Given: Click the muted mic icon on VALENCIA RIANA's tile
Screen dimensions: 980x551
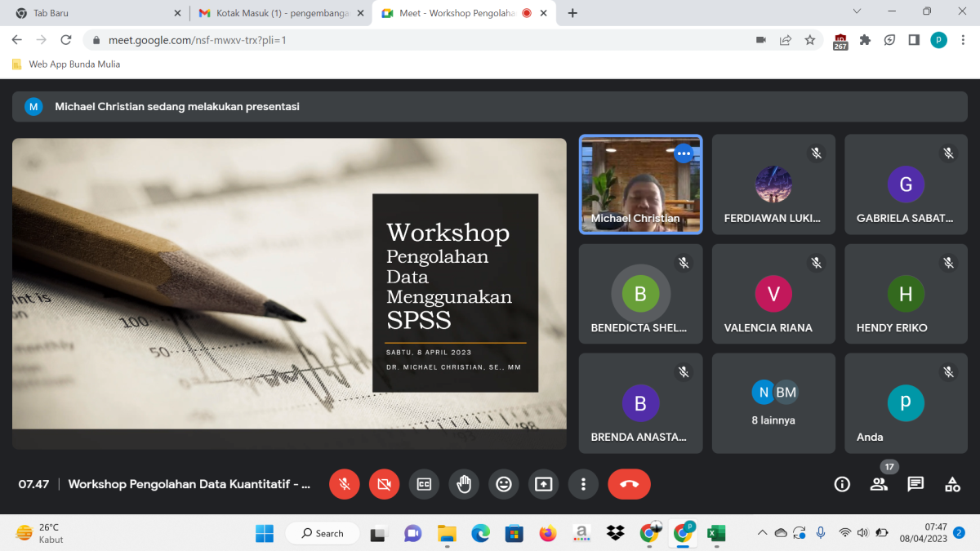Looking at the screenshot, I should [x=816, y=263].
